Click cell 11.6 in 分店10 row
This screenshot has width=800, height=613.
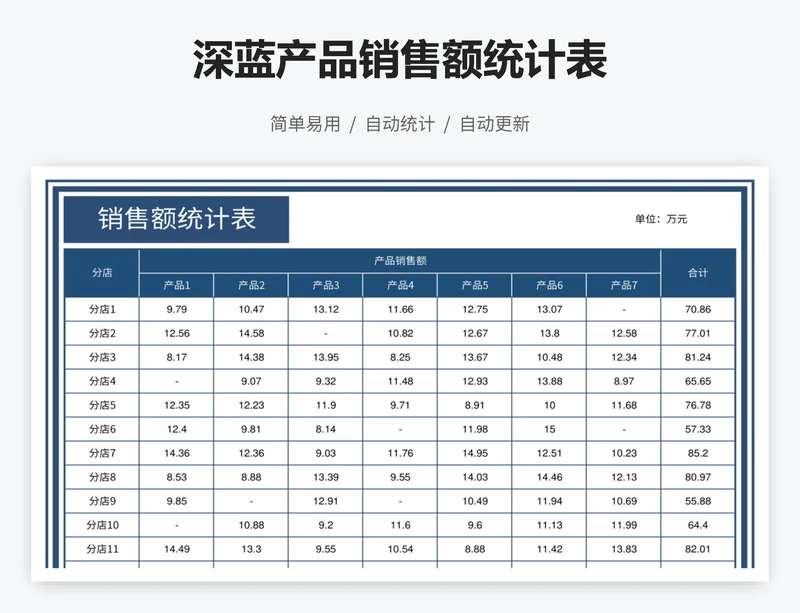tap(400, 525)
